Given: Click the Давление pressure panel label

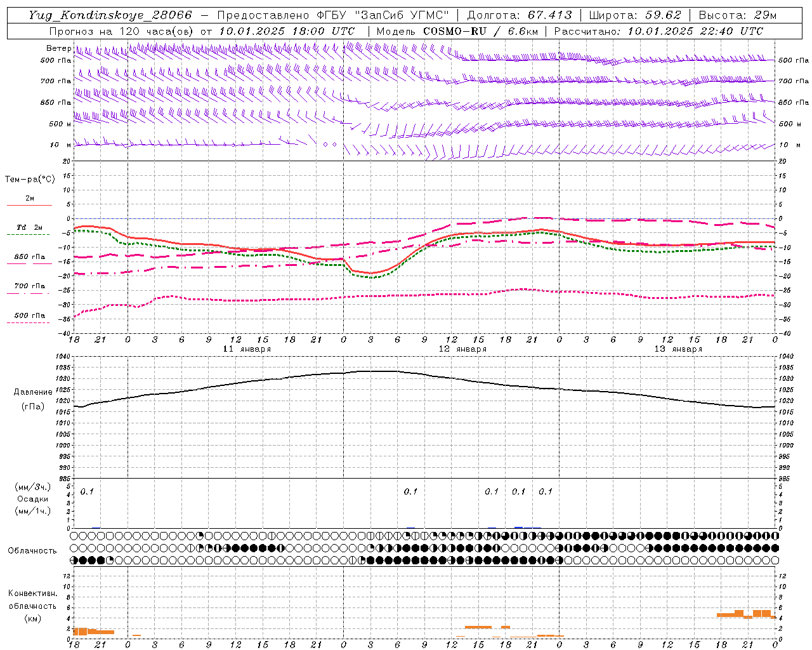Looking at the screenshot, I should pyautogui.click(x=33, y=392).
